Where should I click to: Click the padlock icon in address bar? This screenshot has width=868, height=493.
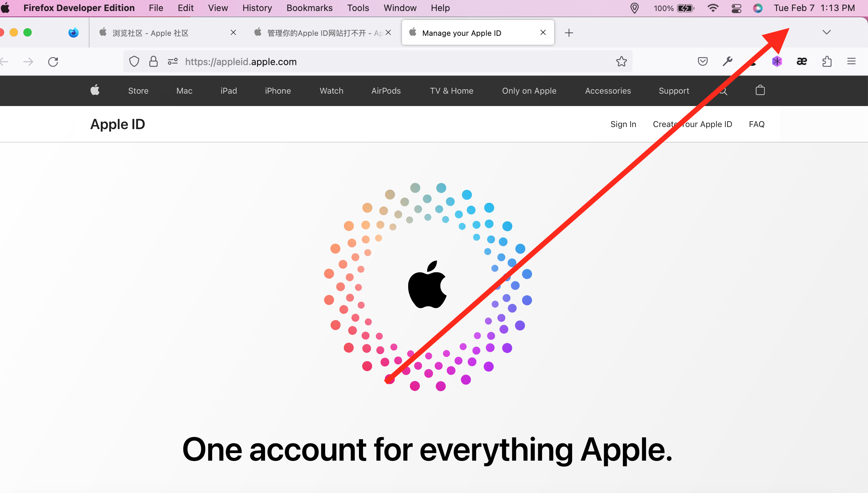[154, 61]
